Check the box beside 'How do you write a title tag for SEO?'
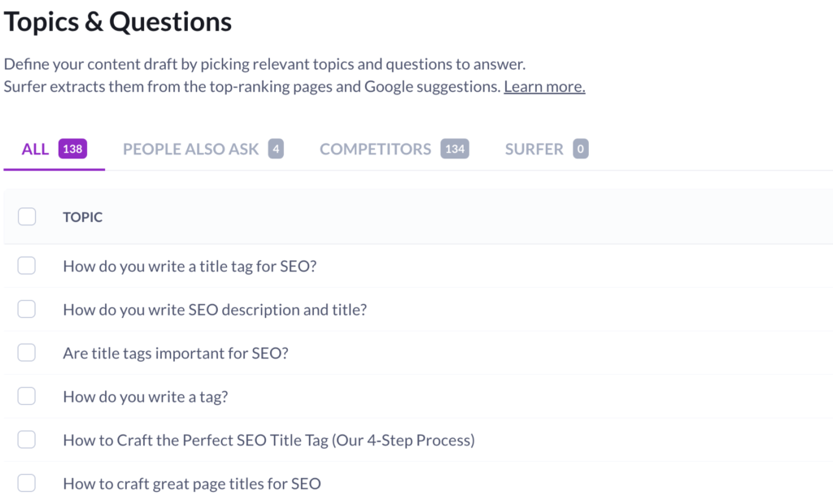Viewport: 833px width, 504px height. pyautogui.click(x=27, y=266)
